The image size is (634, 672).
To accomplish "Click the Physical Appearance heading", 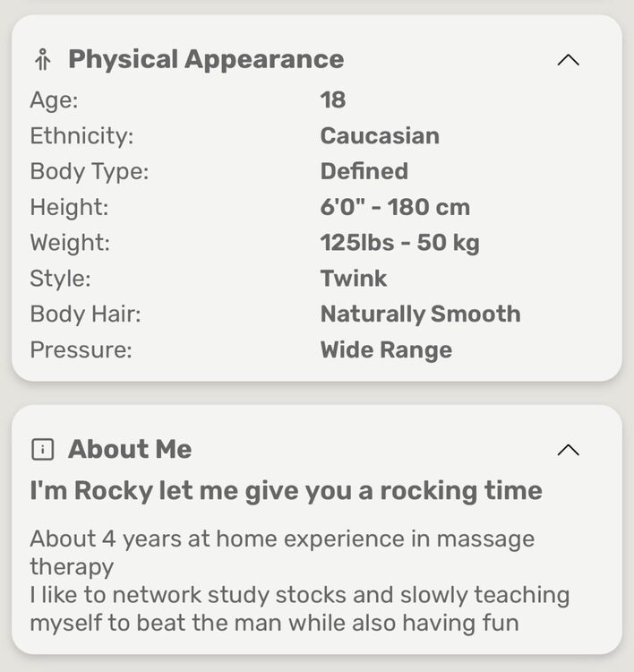I will pos(206,59).
